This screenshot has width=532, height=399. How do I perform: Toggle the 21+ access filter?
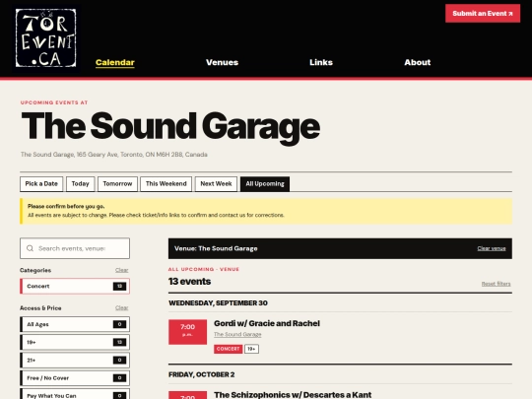(75, 361)
